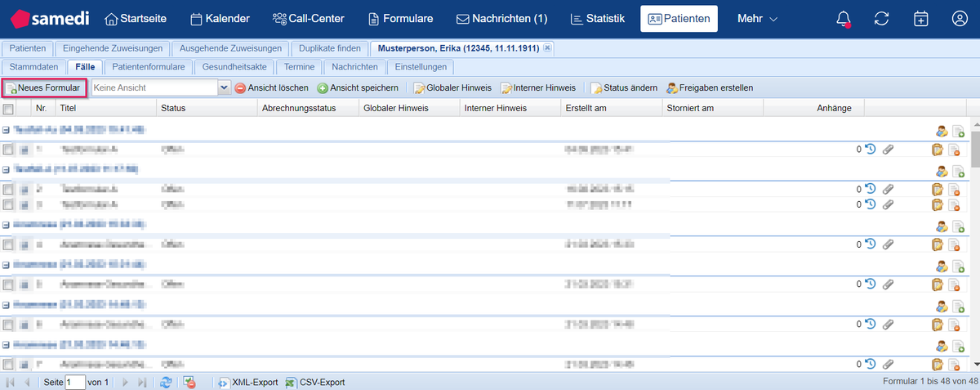Switch to the Gesundheitsakte tab
Viewport: 980px width, 390px height.
click(233, 67)
